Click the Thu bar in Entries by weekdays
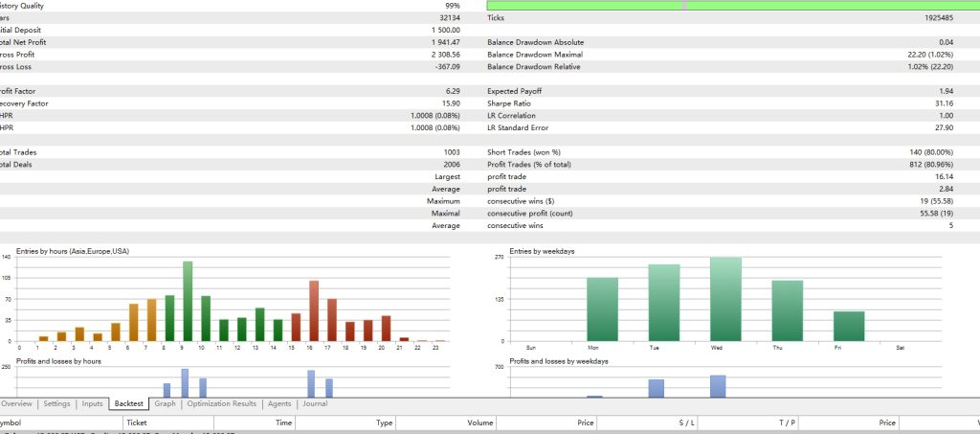980x434 pixels. pos(788,310)
